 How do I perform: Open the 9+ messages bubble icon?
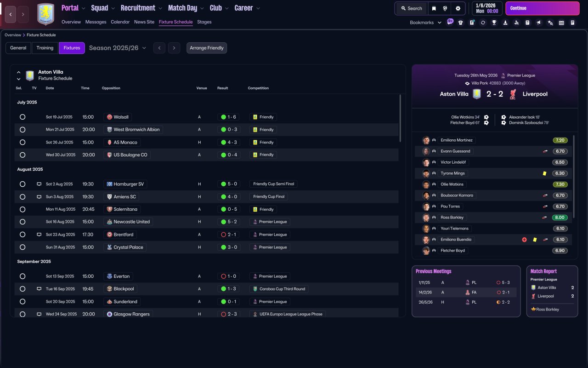(x=450, y=22)
